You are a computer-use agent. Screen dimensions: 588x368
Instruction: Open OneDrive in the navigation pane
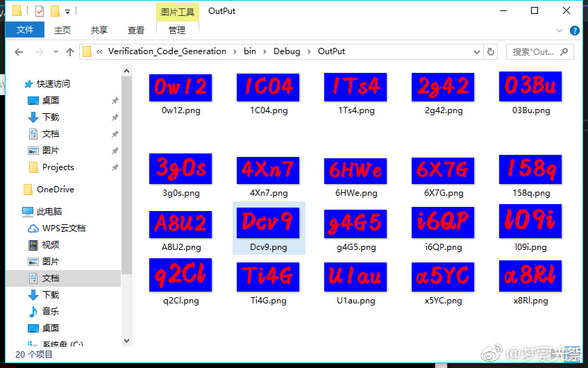pyautogui.click(x=55, y=190)
